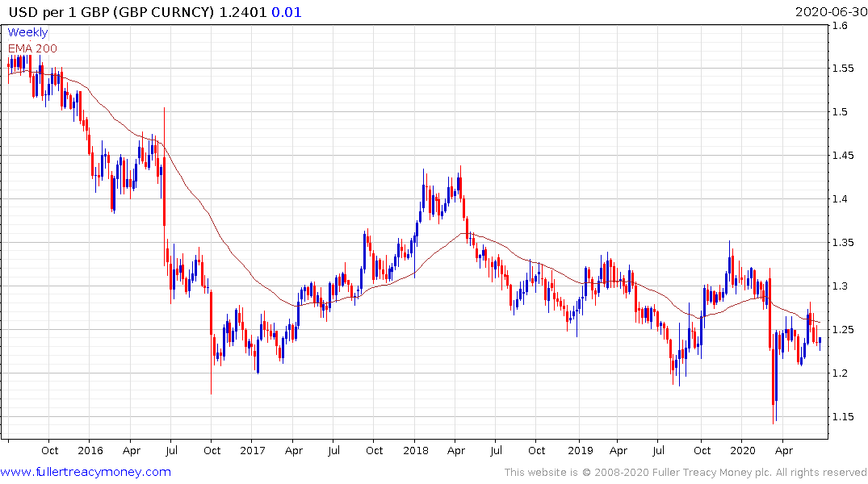Screen dimensions: 868x484
Task: Select the 2018 time axis label
Action: click(416, 450)
